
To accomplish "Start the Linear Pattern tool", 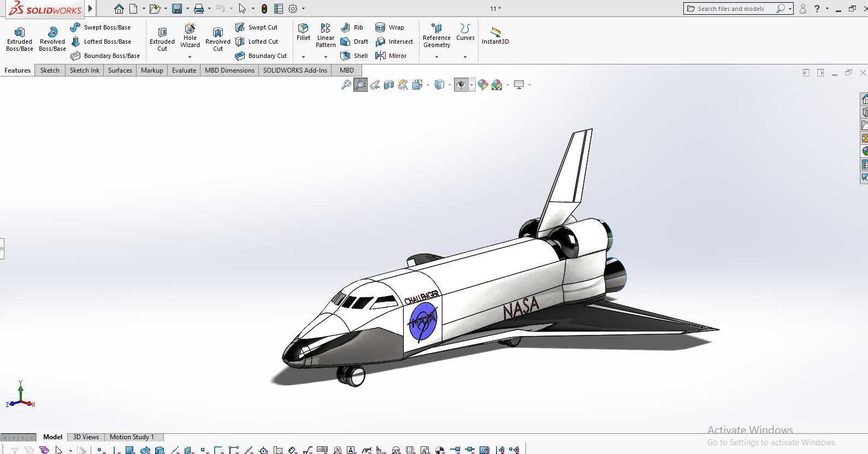I will pos(326,36).
